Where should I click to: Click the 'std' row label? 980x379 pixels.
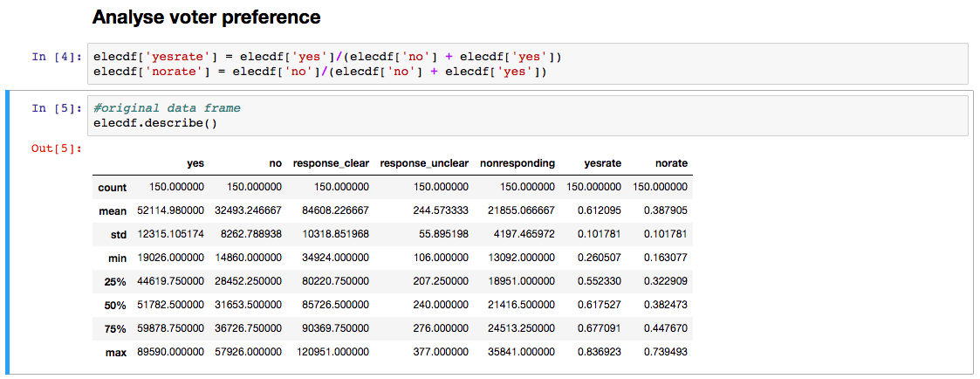[118, 235]
